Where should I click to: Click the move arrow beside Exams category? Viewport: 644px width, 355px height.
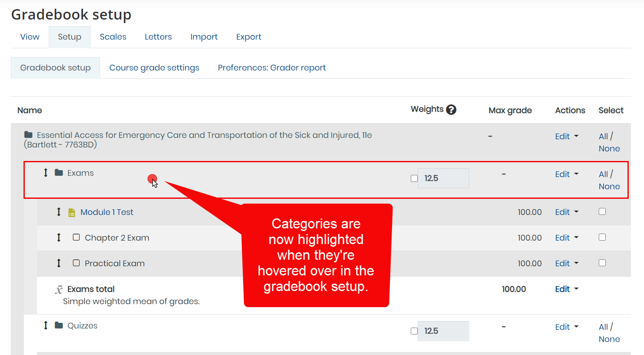coord(45,173)
